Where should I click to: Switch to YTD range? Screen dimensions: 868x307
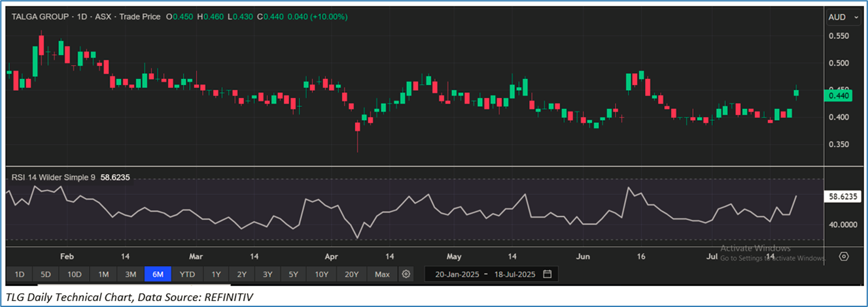coord(187,274)
